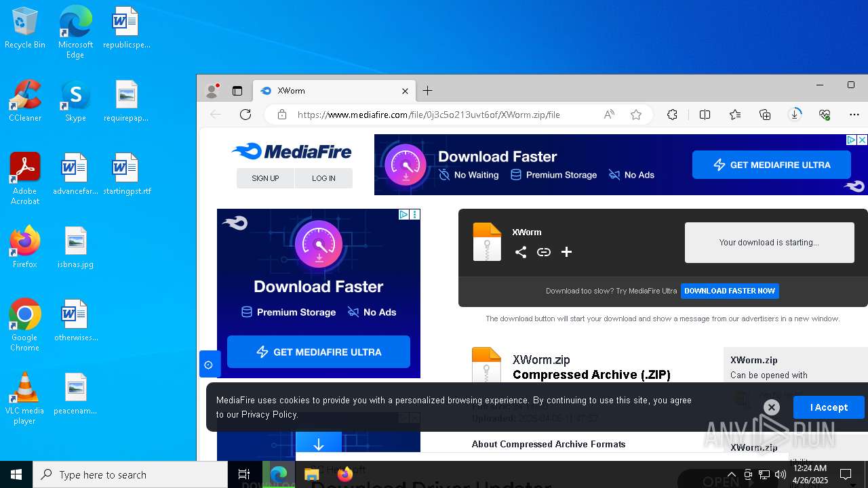868x488 pixels.
Task: Click DOWNLOAD FASTER NOW button
Action: tap(730, 291)
